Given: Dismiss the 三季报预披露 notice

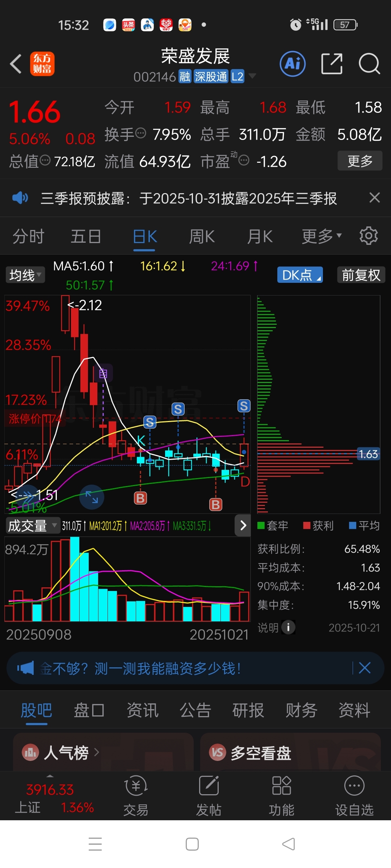Looking at the screenshot, I should [374, 197].
